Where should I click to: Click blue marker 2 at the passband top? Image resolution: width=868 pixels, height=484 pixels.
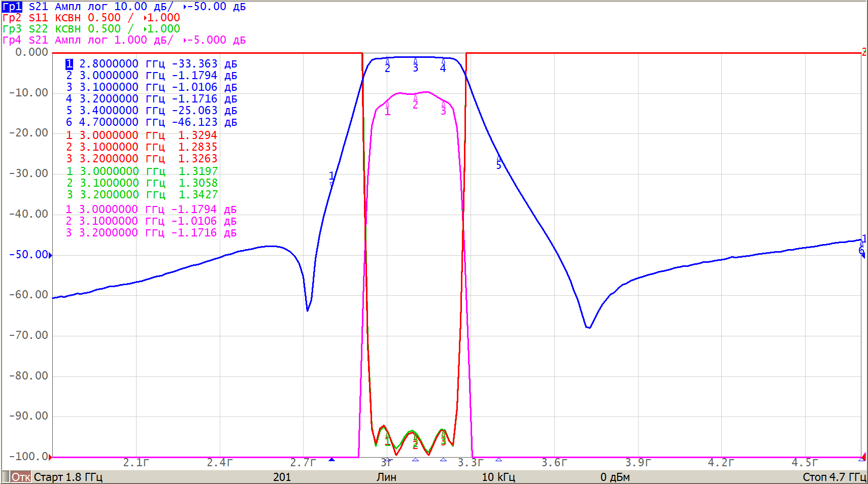point(387,66)
